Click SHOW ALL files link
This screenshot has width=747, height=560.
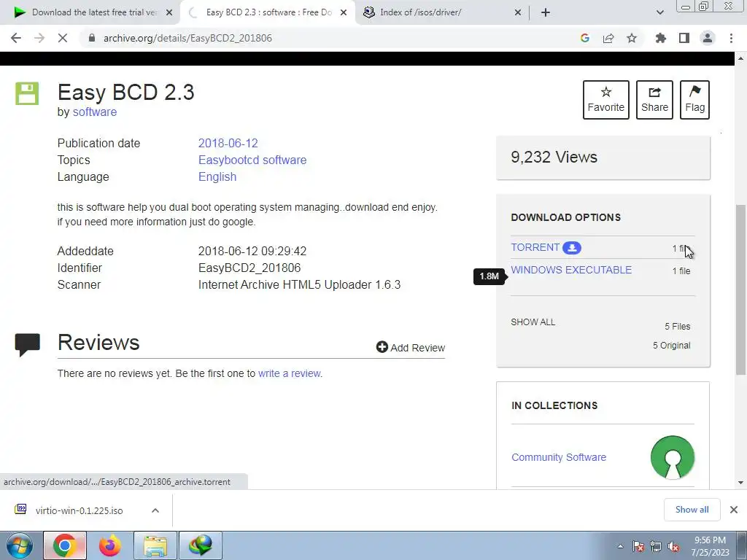(x=533, y=322)
